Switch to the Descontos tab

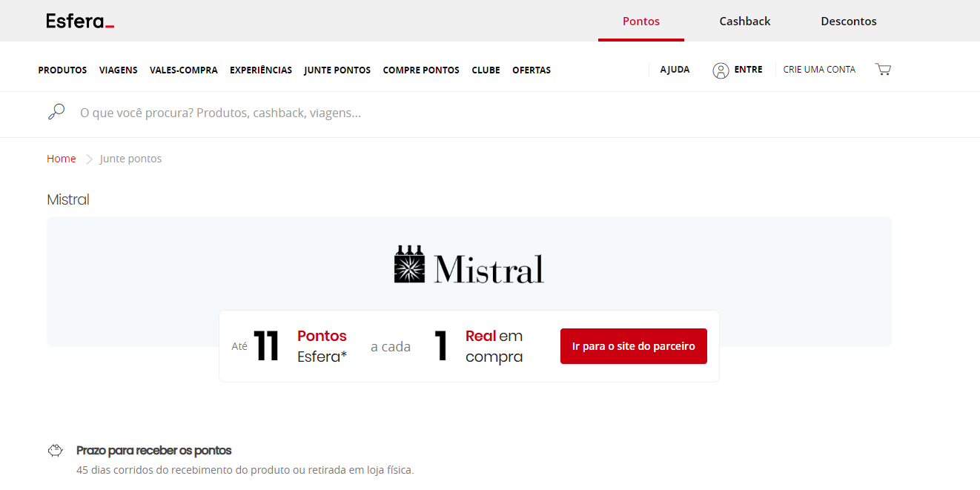point(848,21)
